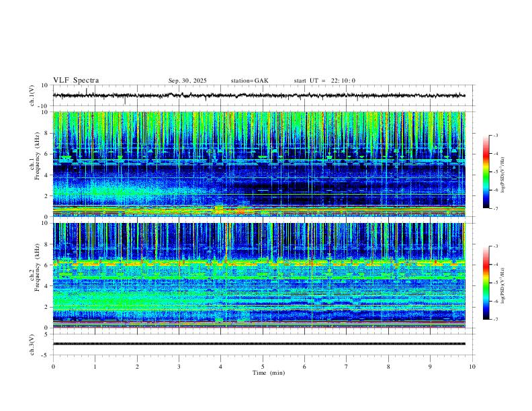Screen dimensions: 532x411
Task: Click the "VLF Spectra" plot title
Action: point(76,81)
